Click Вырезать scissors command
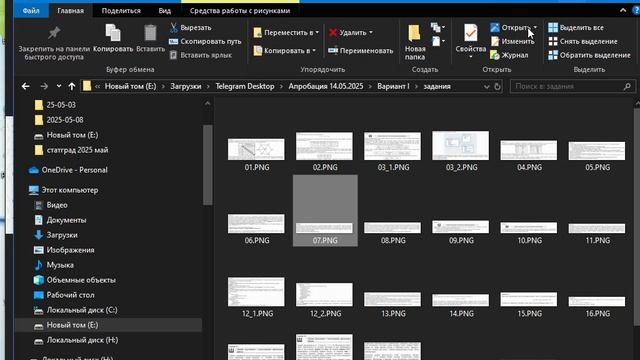 point(191,28)
